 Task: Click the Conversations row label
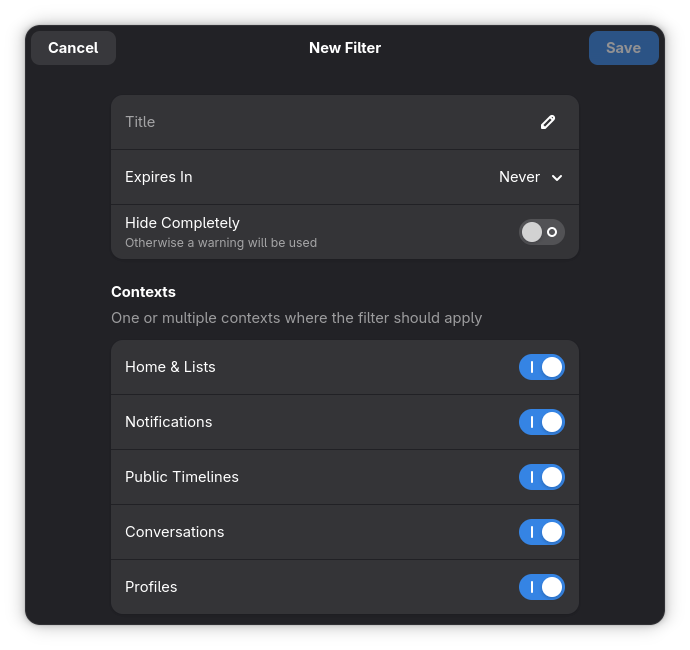[x=175, y=532]
